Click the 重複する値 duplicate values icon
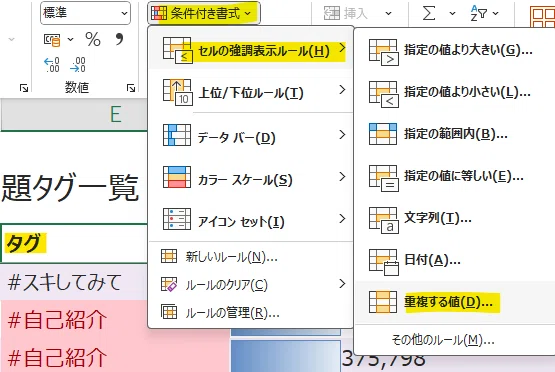Viewport: 555px width, 372px height. (383, 302)
